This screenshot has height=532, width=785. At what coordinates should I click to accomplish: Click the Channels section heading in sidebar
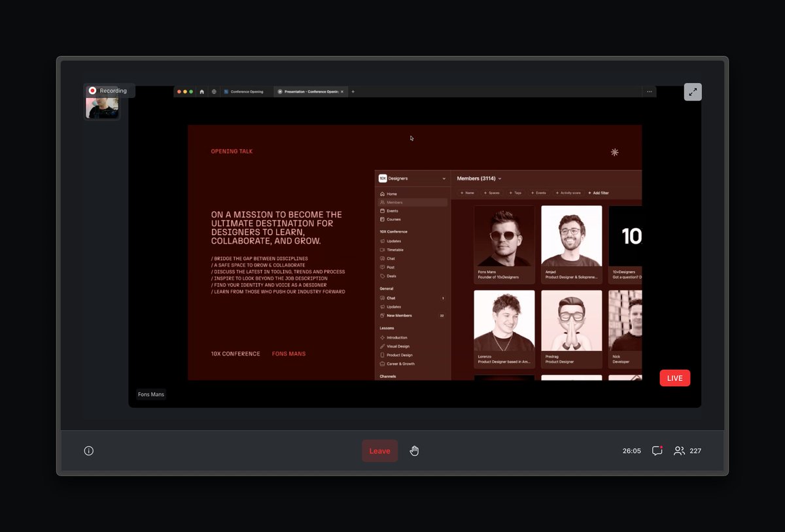(x=388, y=376)
